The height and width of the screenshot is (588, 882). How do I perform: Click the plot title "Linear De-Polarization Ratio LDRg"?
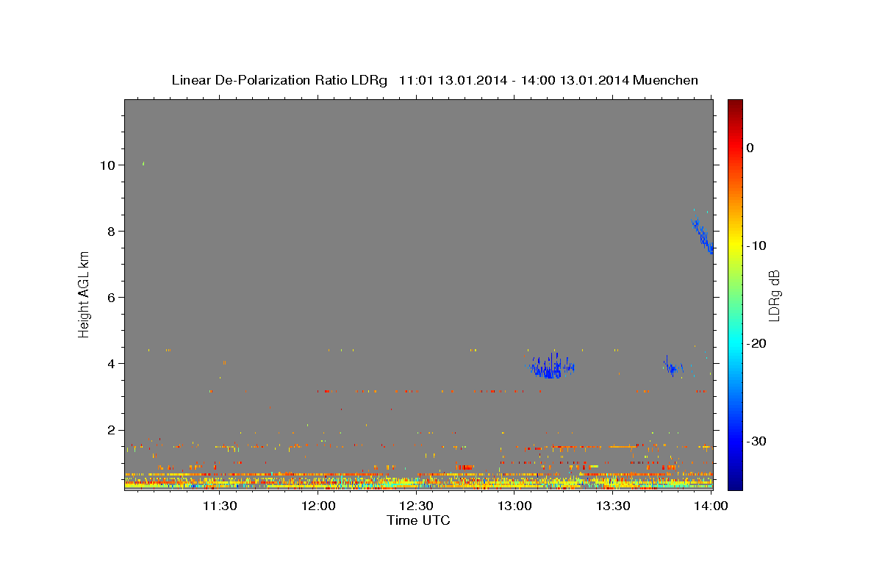(279, 80)
